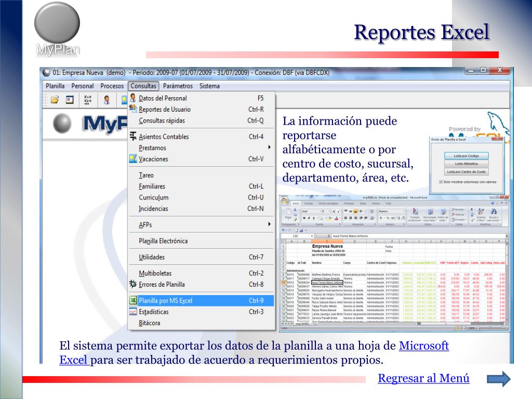532x399 pixels.
Task: Click Lista por Codigo button
Action: pyautogui.click(x=466, y=156)
